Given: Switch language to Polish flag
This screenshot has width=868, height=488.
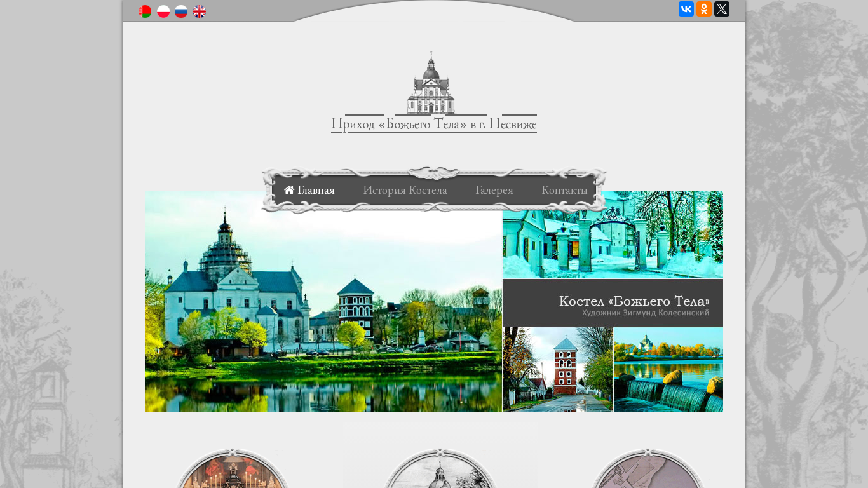Looking at the screenshot, I should tap(163, 11).
